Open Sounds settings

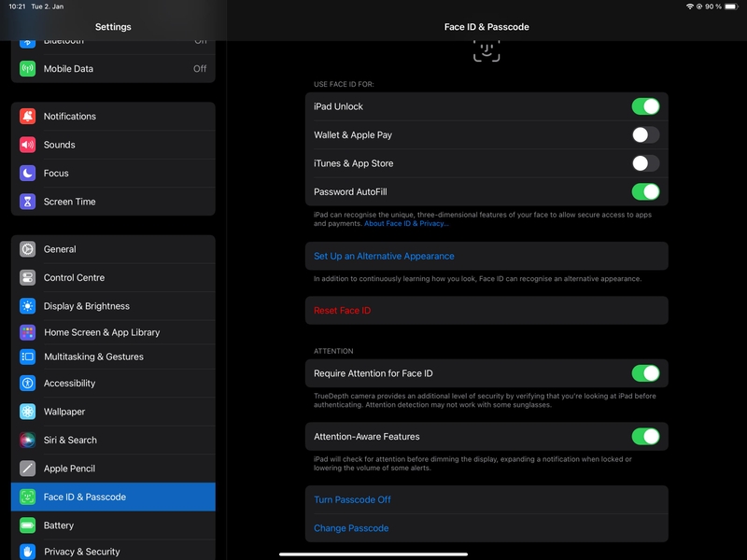pos(113,145)
